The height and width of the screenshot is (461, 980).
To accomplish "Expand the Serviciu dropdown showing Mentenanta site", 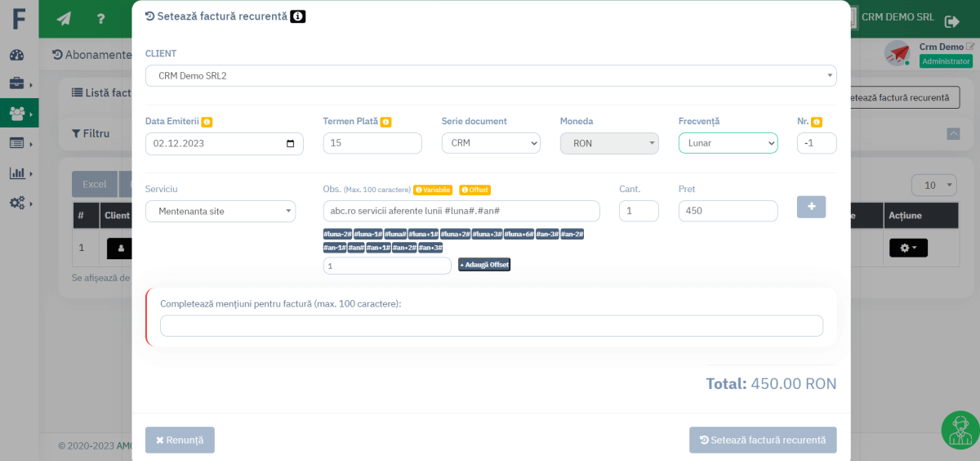I will [x=220, y=212].
